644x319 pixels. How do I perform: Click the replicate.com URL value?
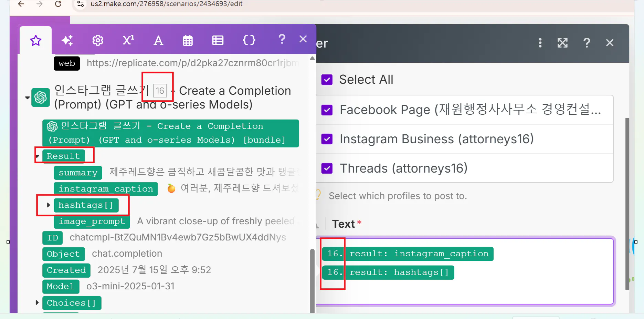coord(193,63)
